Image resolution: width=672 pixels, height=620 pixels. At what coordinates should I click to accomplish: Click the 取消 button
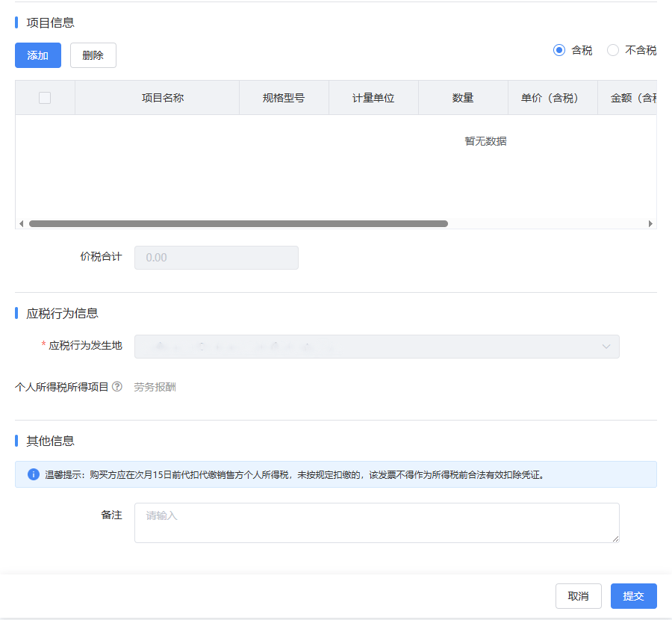(578, 596)
